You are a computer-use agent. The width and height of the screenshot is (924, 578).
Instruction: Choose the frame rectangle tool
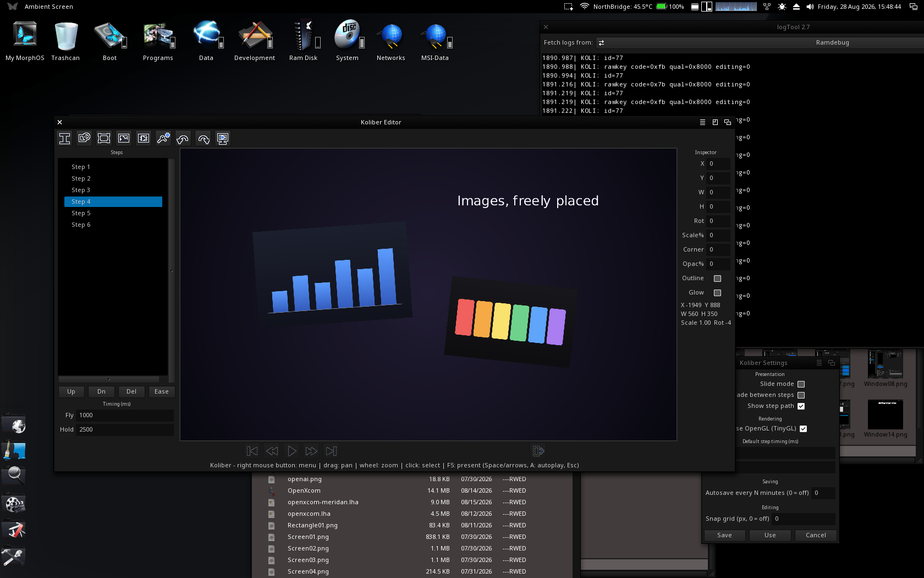pyautogui.click(x=104, y=139)
